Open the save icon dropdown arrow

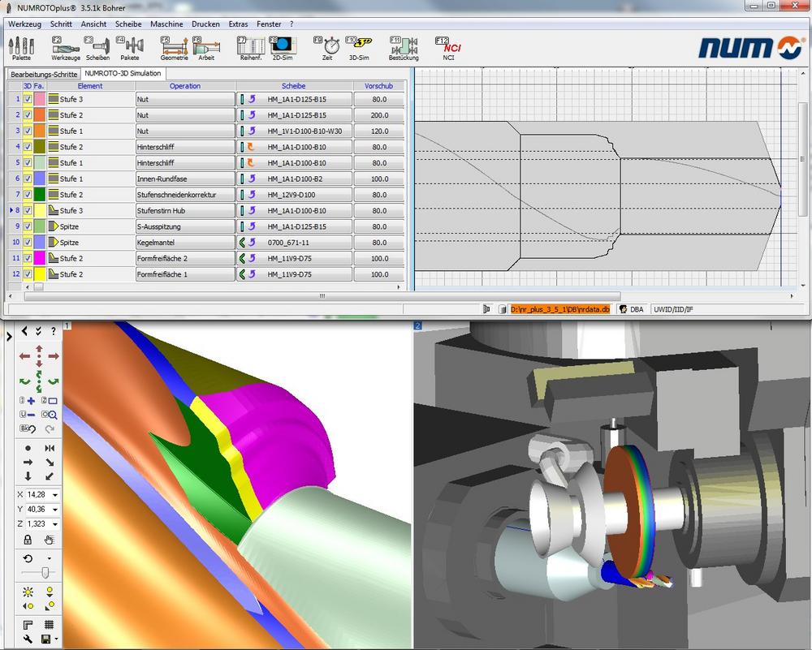[x=56, y=639]
